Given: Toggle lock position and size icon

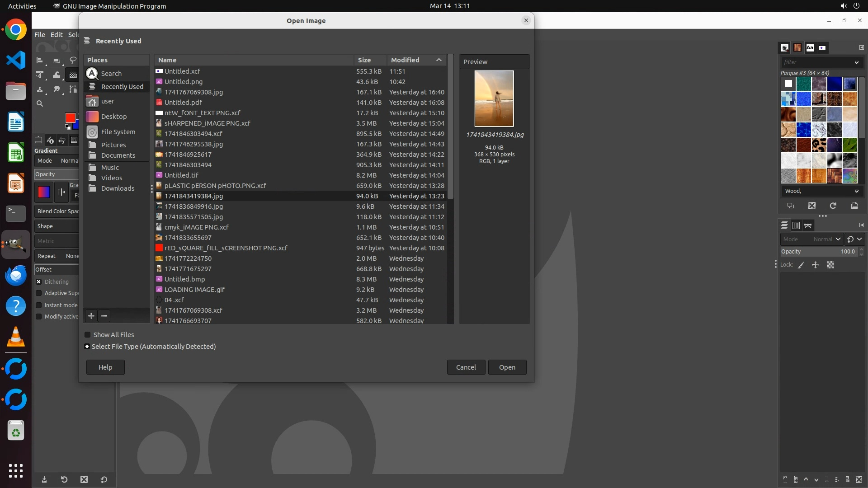Looking at the screenshot, I should pyautogui.click(x=816, y=265).
